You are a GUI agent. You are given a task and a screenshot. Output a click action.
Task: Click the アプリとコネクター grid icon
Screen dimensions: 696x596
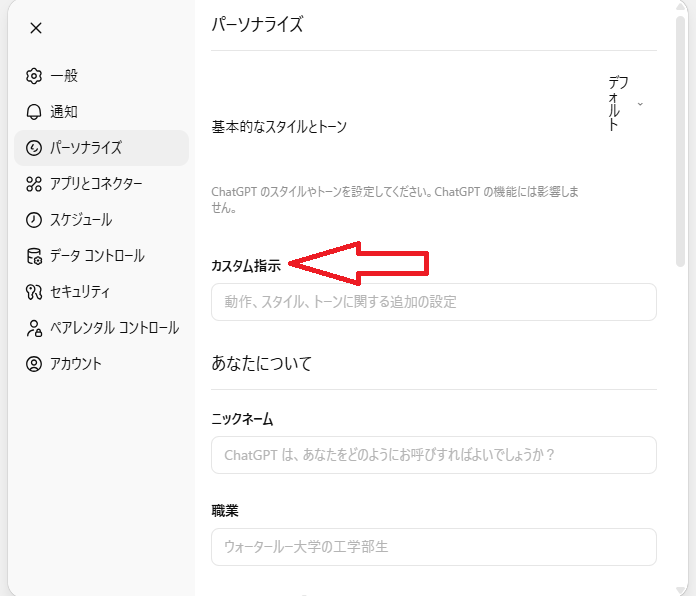pyautogui.click(x=34, y=184)
